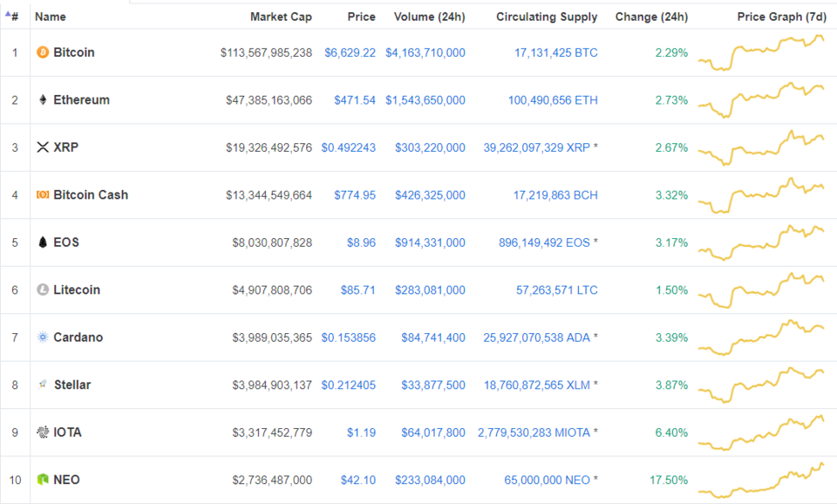
Task: Open the XRP name link
Action: (x=65, y=147)
